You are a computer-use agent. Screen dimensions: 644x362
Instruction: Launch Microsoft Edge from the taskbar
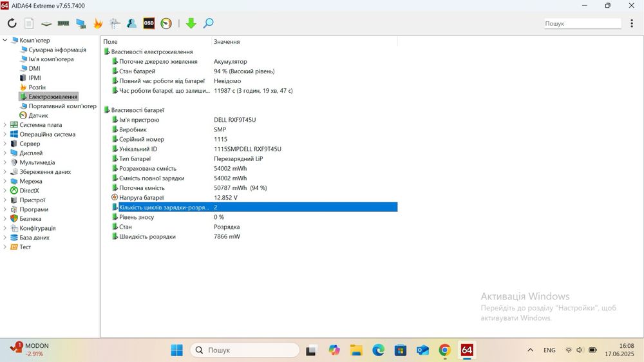click(x=378, y=350)
